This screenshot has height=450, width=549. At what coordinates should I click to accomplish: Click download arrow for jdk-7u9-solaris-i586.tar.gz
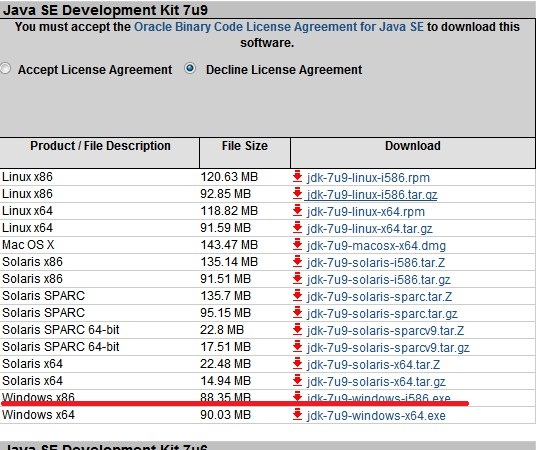[297, 278]
